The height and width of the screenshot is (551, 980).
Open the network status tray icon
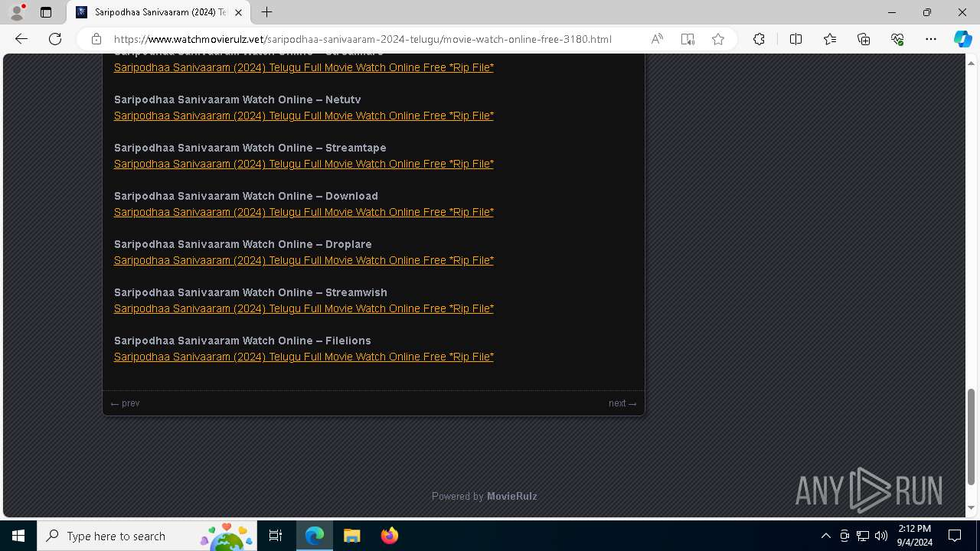863,536
